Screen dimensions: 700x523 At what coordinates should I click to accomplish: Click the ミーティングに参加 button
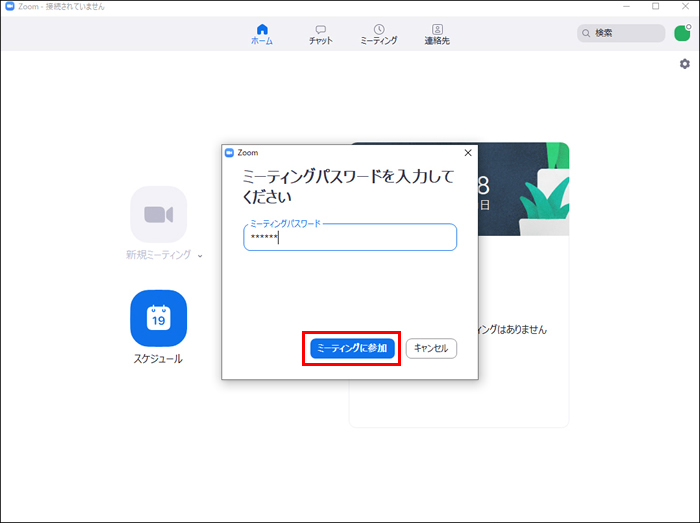pos(352,348)
